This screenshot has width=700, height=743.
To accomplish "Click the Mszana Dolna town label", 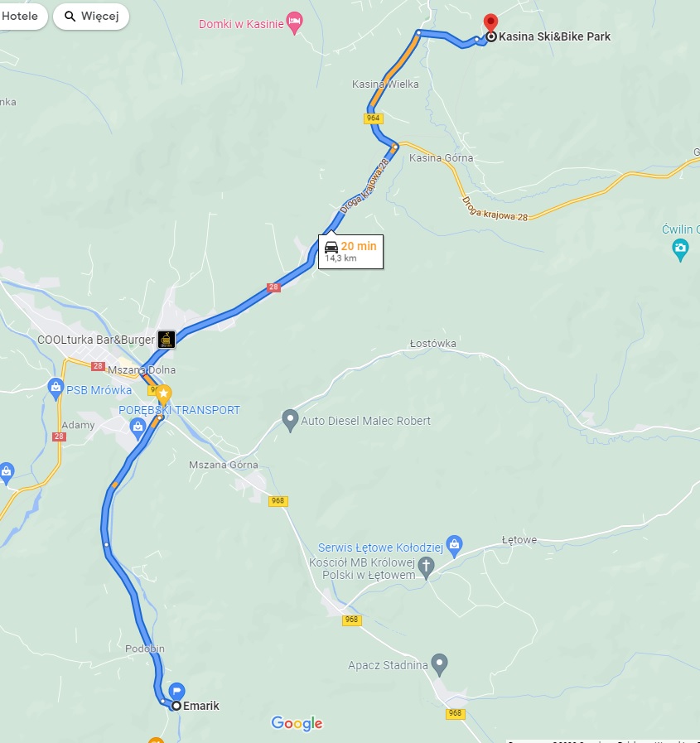I will coord(142,369).
